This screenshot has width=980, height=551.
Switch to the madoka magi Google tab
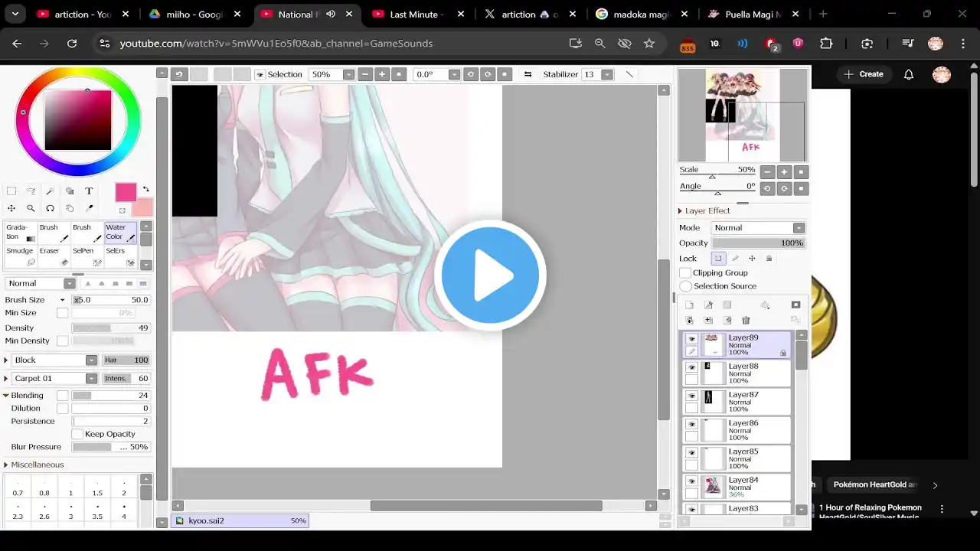(x=642, y=14)
